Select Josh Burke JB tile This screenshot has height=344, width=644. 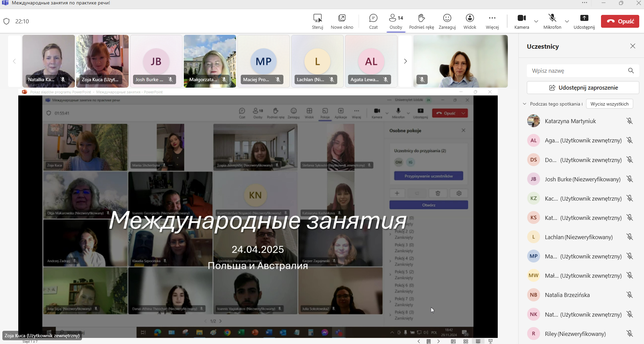click(156, 61)
